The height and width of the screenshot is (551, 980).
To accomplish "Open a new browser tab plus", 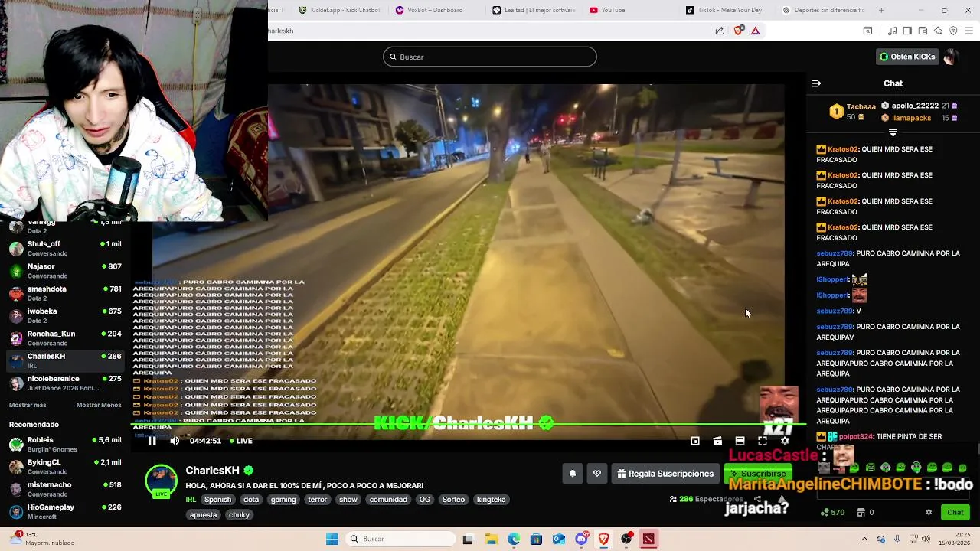I will point(881,10).
